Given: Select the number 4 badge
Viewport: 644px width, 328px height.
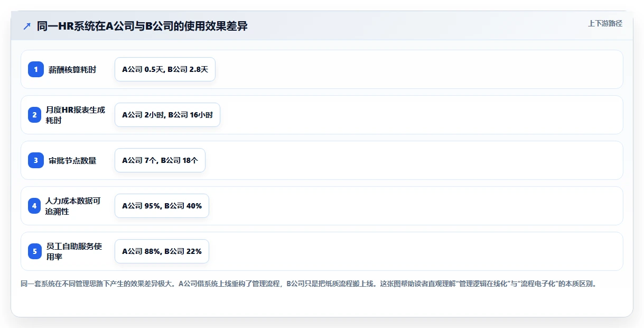Looking at the screenshot, I should 35,206.
